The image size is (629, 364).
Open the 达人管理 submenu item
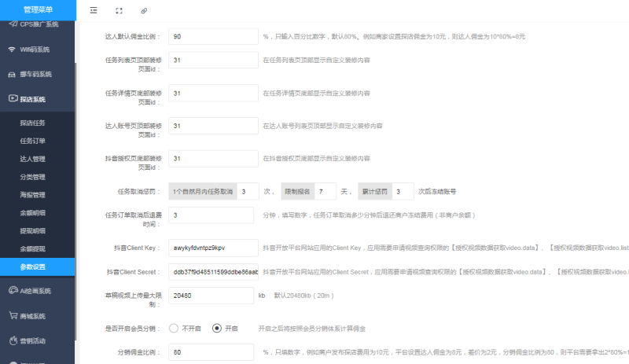33,158
